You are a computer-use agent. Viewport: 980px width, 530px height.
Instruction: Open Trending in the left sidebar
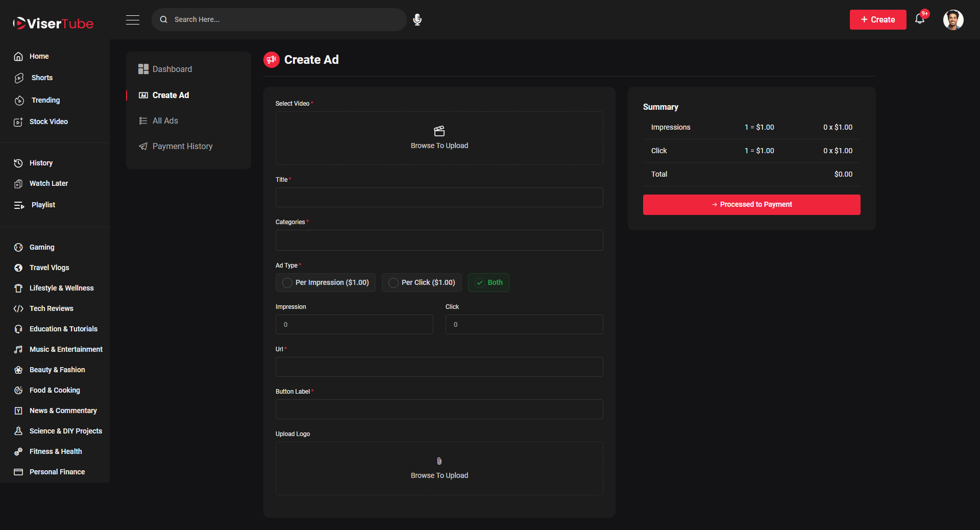coord(45,100)
